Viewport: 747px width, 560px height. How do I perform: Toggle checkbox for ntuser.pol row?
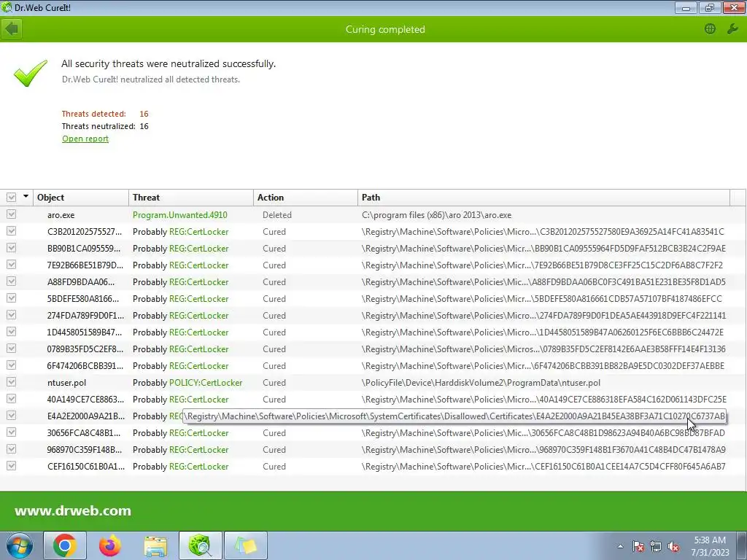[12, 382]
